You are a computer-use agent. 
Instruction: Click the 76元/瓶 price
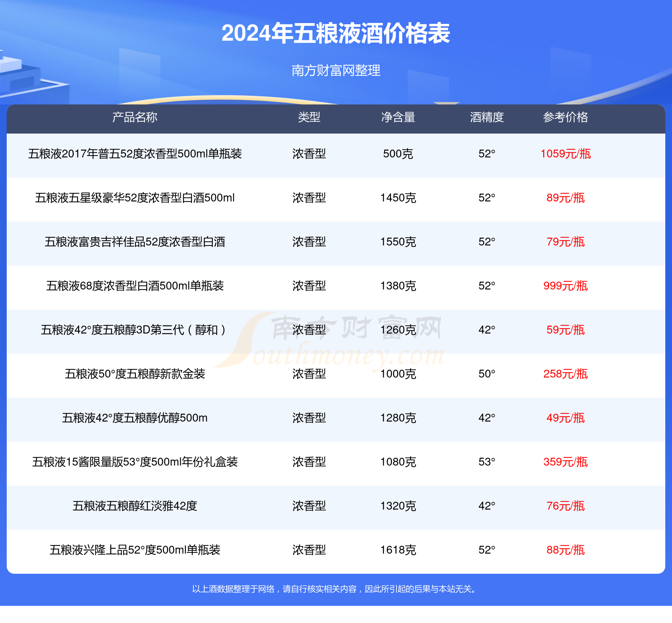[x=566, y=506]
